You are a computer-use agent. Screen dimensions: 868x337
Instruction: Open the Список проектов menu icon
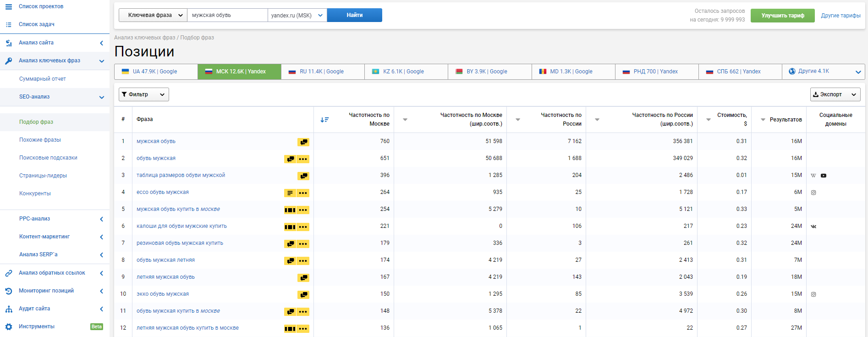(x=8, y=7)
